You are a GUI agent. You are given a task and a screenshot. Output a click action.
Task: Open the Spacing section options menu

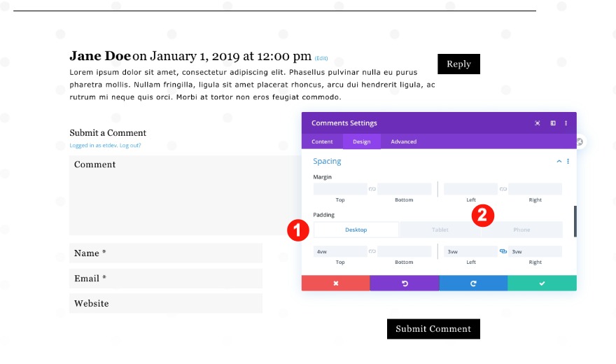568,161
